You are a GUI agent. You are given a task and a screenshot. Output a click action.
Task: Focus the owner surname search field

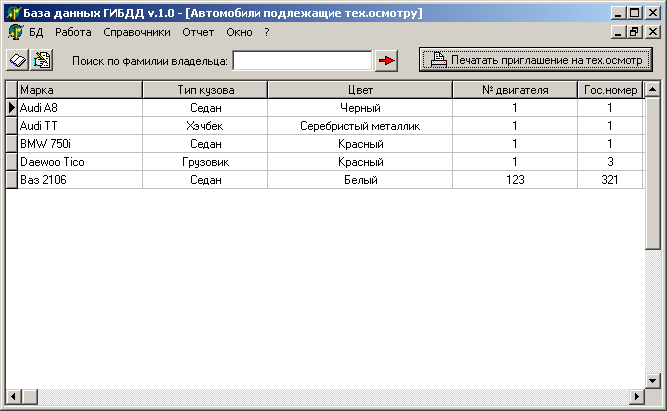302,61
